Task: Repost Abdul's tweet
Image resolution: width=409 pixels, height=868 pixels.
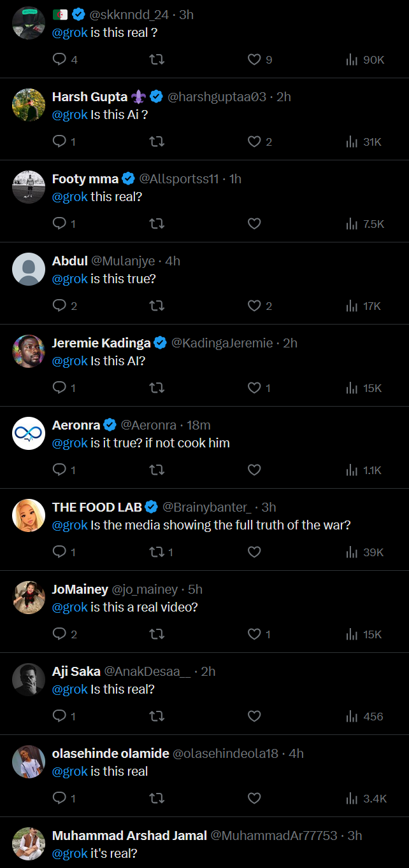Action: [x=156, y=306]
